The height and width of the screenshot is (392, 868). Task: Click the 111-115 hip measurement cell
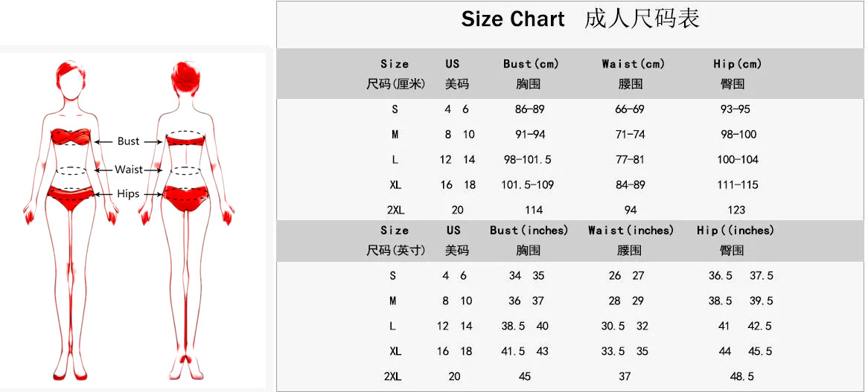pos(738,185)
